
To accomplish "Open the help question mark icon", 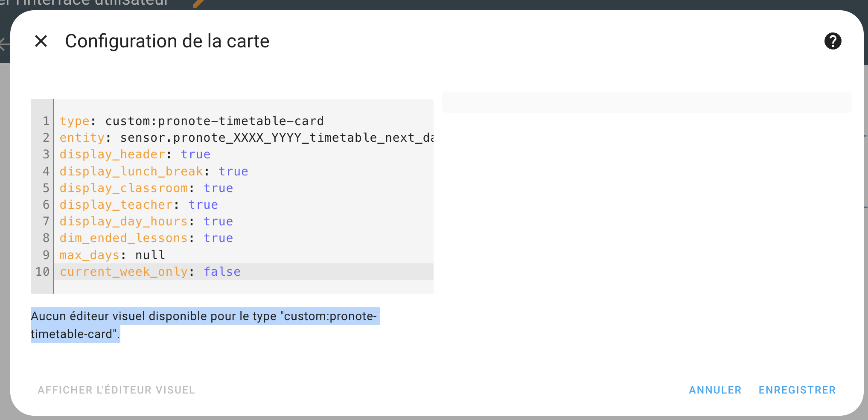I will click(x=832, y=41).
